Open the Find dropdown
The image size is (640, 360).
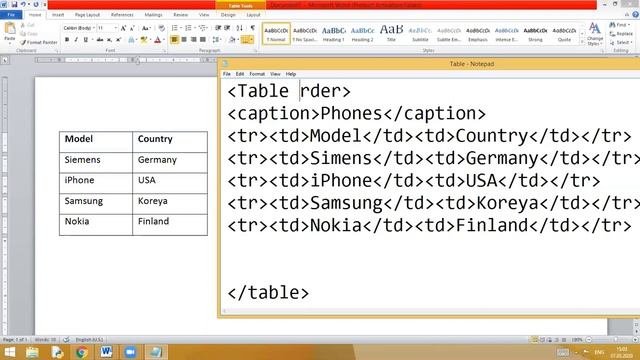point(621,25)
